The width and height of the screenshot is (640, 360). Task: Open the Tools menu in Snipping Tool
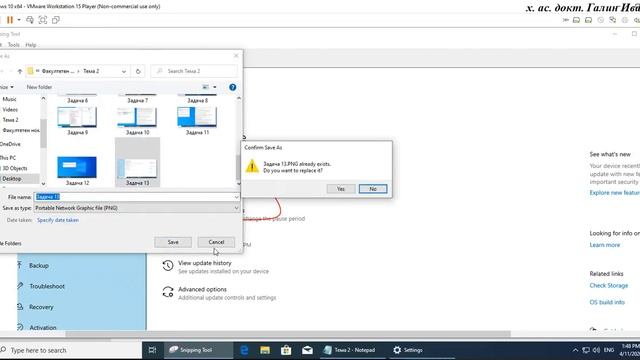tap(13, 45)
